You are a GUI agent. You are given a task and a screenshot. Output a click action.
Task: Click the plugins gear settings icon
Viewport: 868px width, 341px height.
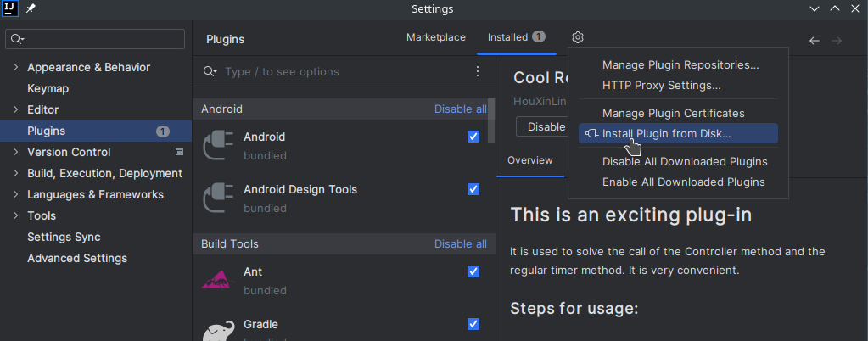click(x=578, y=37)
